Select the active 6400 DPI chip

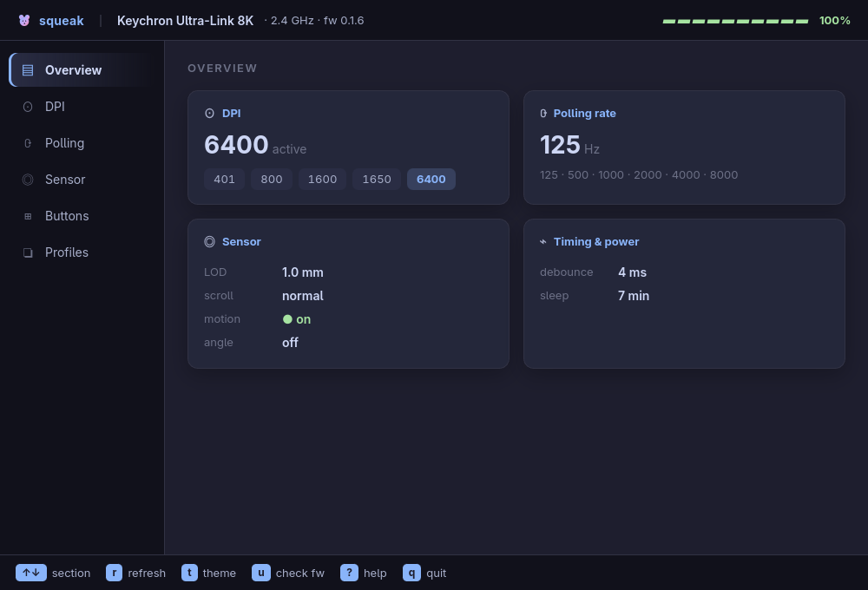tap(431, 180)
